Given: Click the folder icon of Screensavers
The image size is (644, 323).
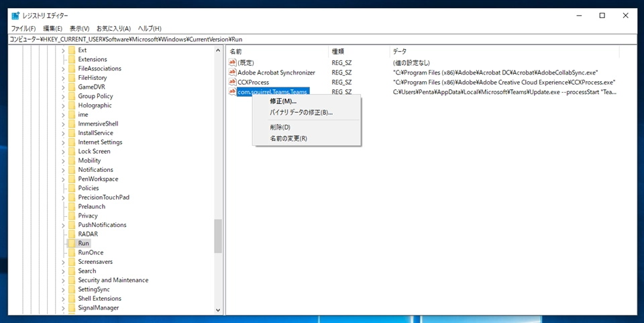Looking at the screenshot, I should pyautogui.click(x=72, y=261).
